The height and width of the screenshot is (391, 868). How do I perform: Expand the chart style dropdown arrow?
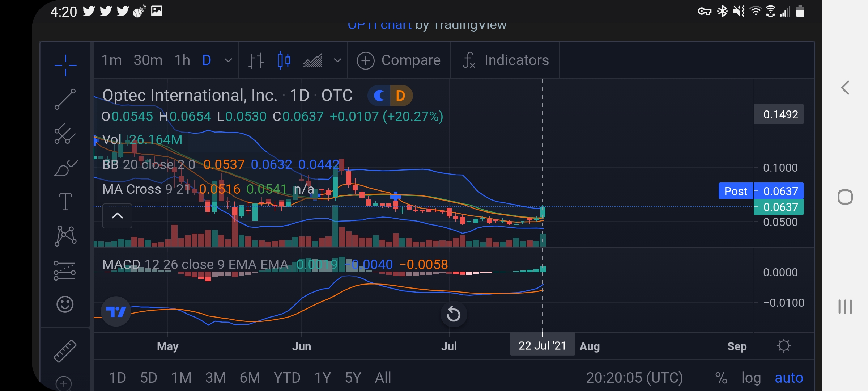tap(337, 60)
